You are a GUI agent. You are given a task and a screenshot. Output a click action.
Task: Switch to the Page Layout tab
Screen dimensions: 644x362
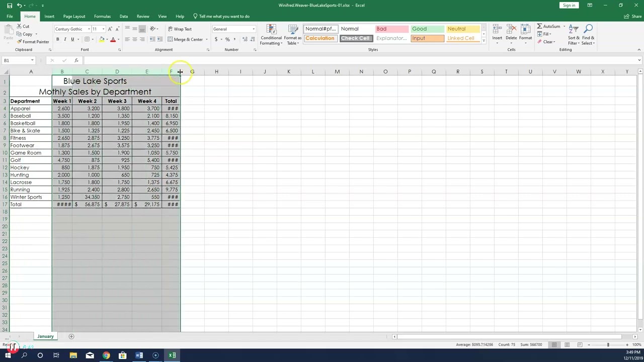74,16
